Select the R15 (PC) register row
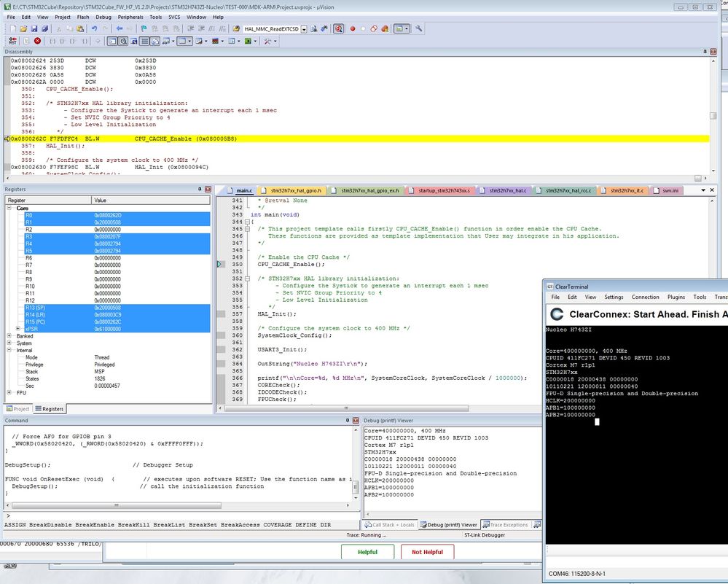728x584 pixels. pyautogui.click(x=108, y=322)
